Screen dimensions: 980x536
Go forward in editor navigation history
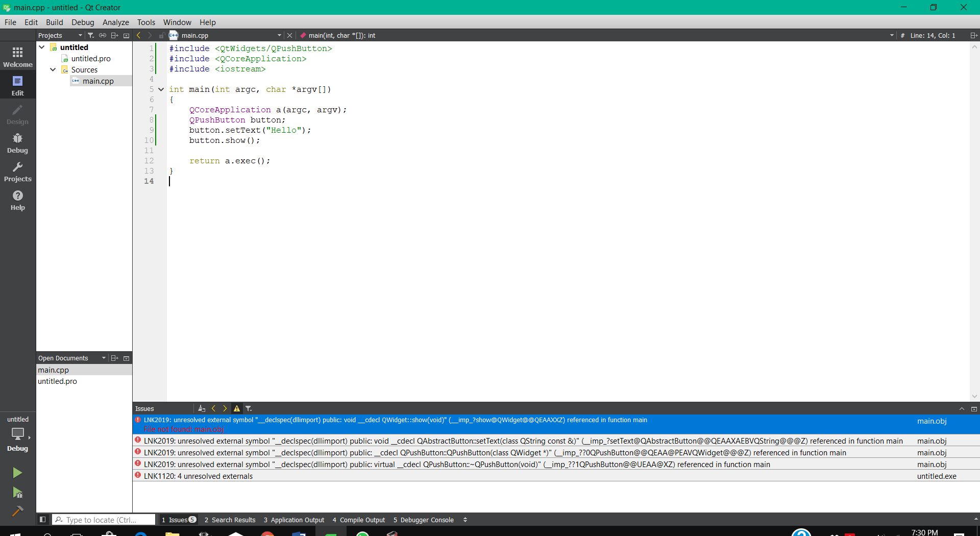click(x=150, y=35)
